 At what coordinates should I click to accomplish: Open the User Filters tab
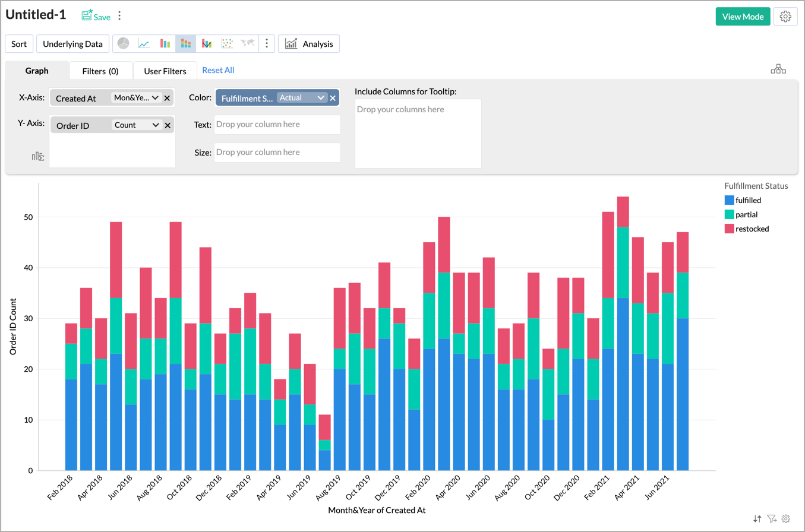tap(165, 70)
